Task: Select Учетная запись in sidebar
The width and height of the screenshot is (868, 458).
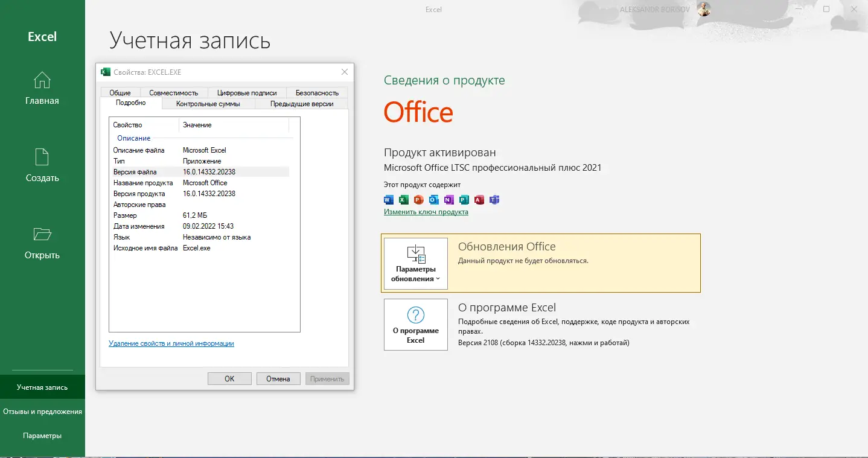Action: click(x=42, y=387)
